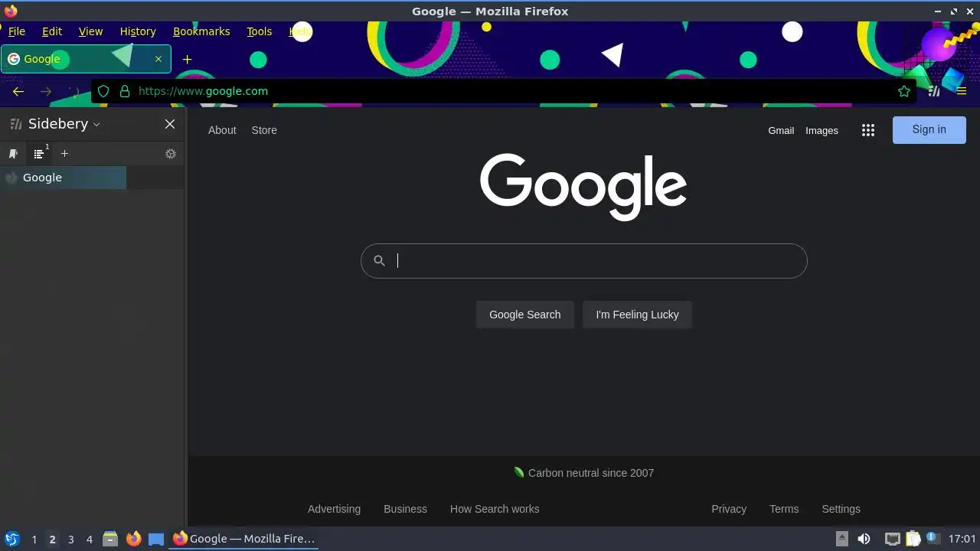This screenshot has height=551, width=980.
Task: Click the Google Search button
Action: (x=525, y=315)
